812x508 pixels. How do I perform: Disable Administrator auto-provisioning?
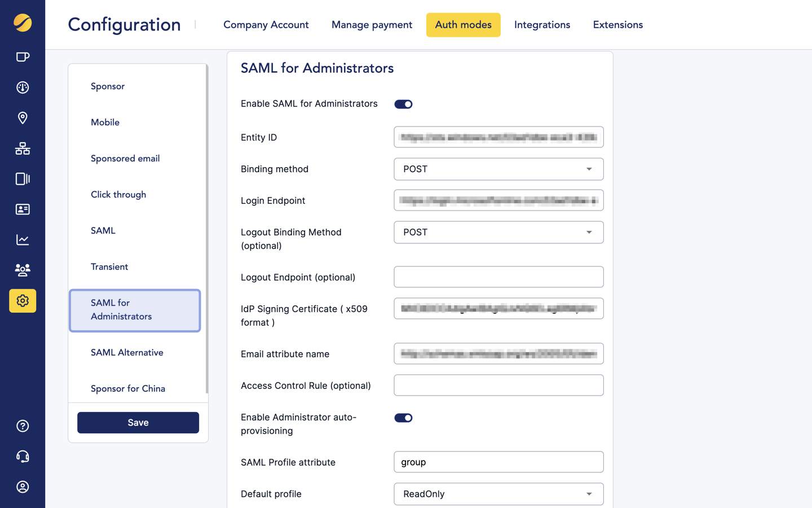click(x=403, y=418)
